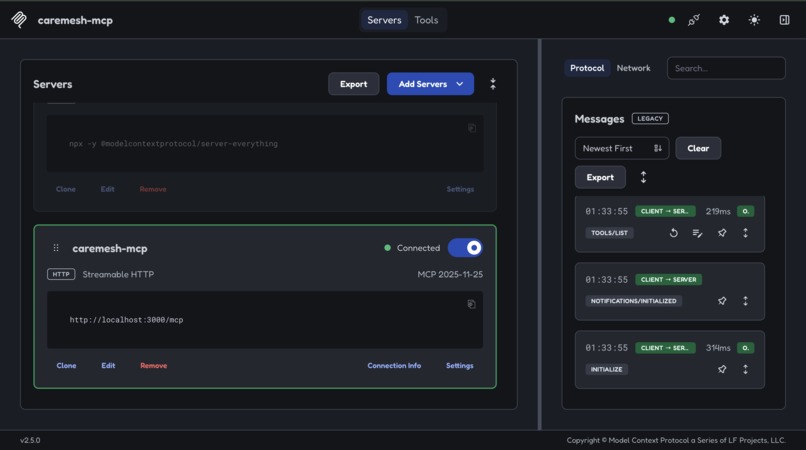Viewport: 806px width, 450px height.
Task: Switch to the Protocol tab
Action: point(587,68)
